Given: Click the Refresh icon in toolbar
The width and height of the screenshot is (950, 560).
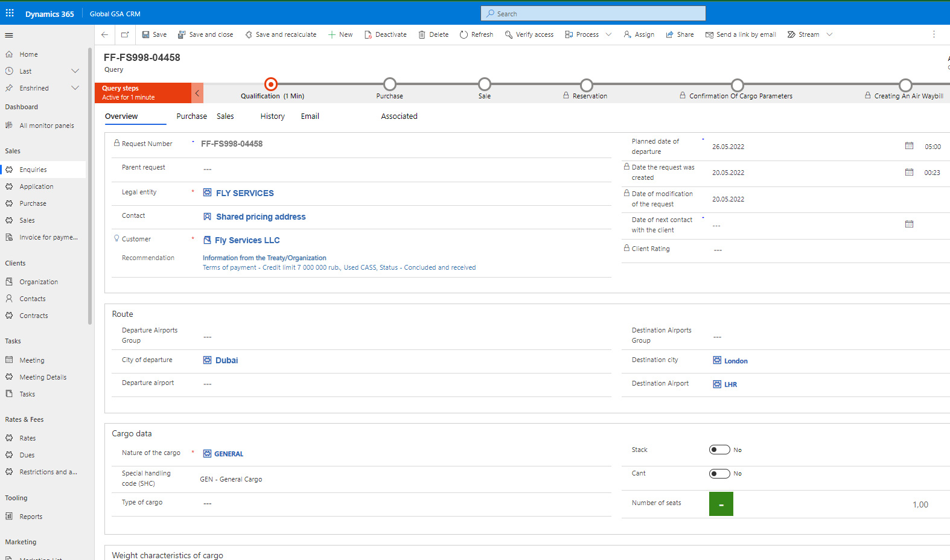Looking at the screenshot, I should point(464,35).
